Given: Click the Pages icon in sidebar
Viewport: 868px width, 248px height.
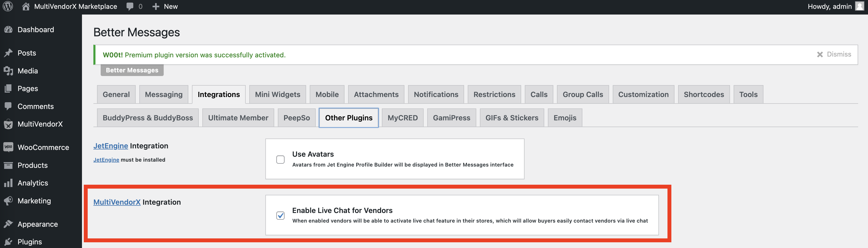Looking at the screenshot, I should click(8, 89).
